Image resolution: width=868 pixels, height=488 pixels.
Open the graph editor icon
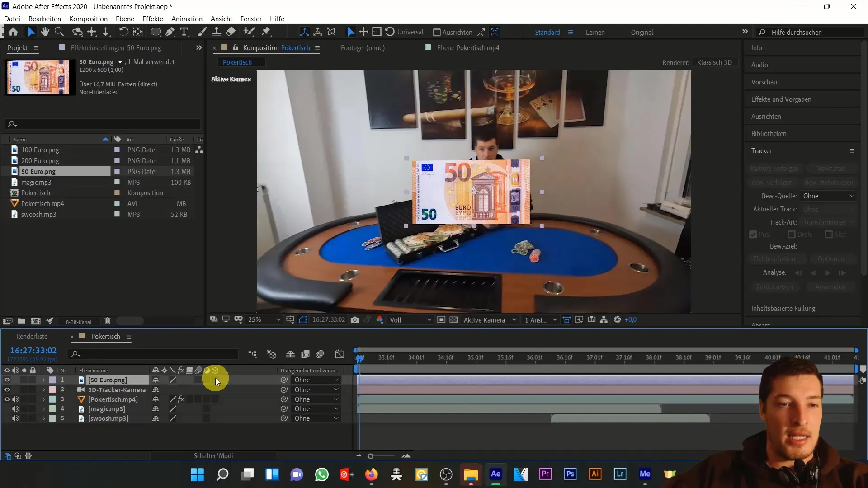[x=340, y=354]
